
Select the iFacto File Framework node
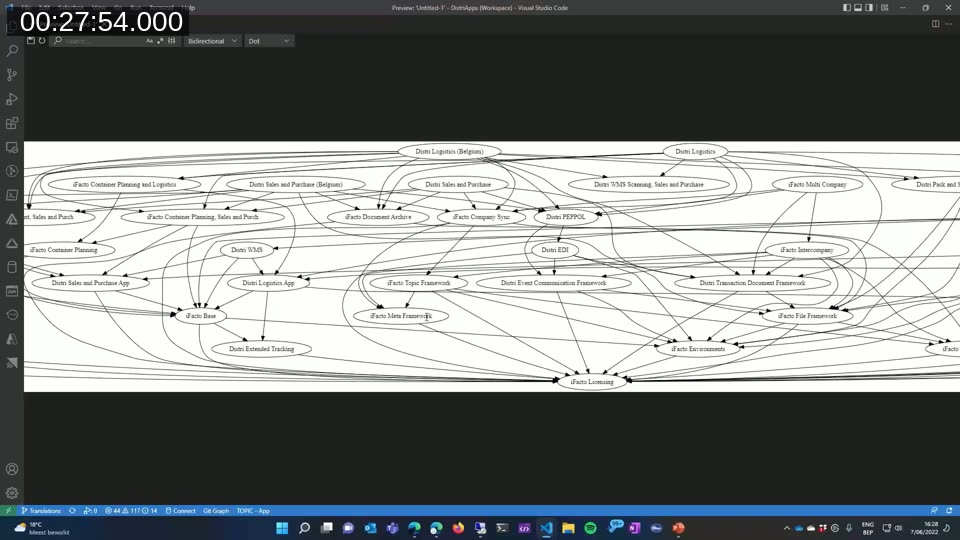pos(807,316)
